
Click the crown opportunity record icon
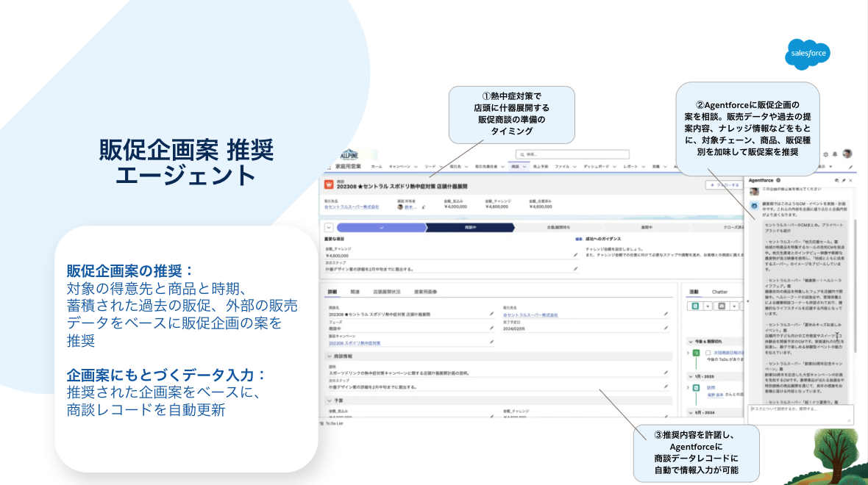point(329,184)
